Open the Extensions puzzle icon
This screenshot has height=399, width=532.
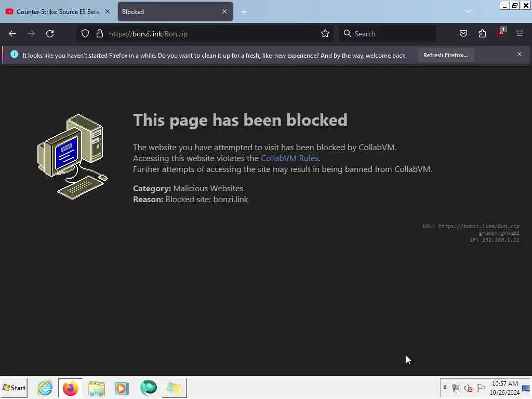point(482,34)
